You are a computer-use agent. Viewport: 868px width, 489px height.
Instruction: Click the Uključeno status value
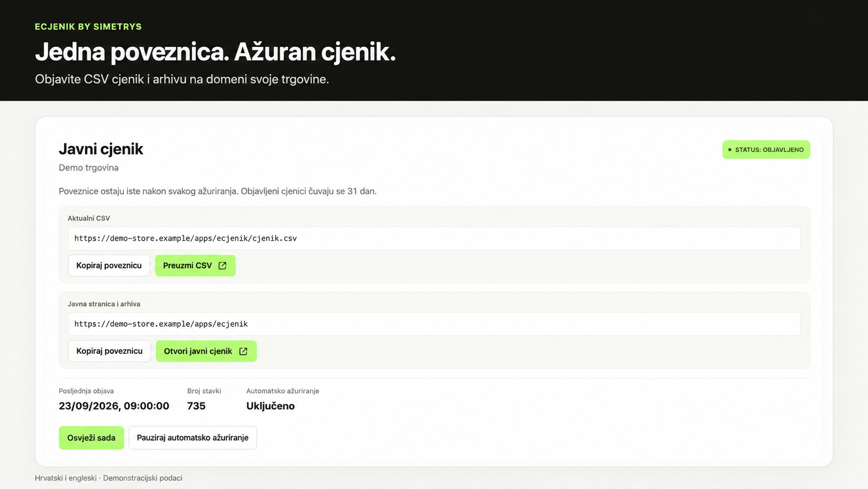tap(270, 406)
